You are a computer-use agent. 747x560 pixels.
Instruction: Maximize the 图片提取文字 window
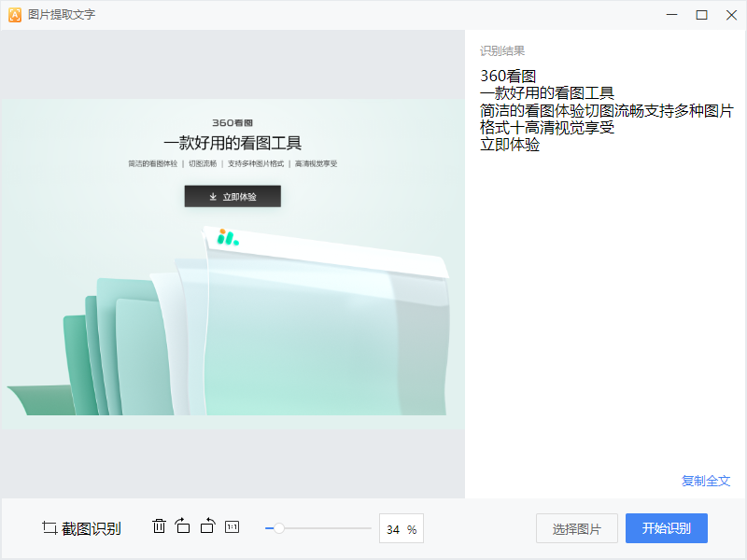point(702,15)
